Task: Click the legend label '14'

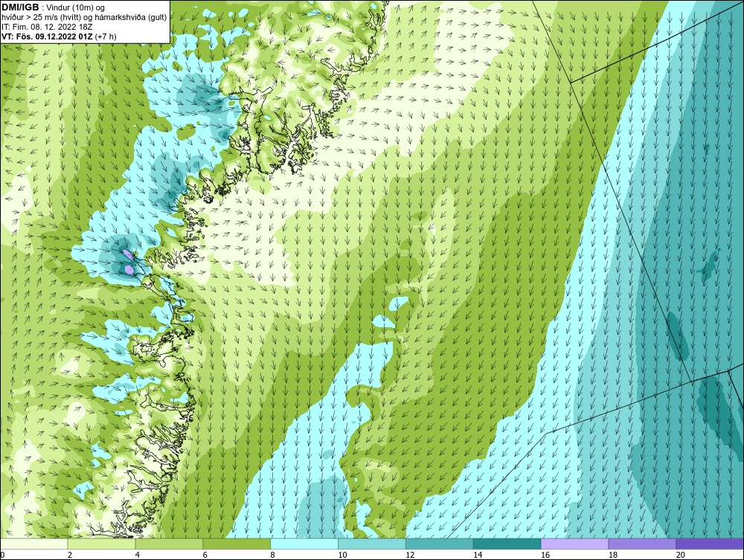Action: tap(478, 555)
